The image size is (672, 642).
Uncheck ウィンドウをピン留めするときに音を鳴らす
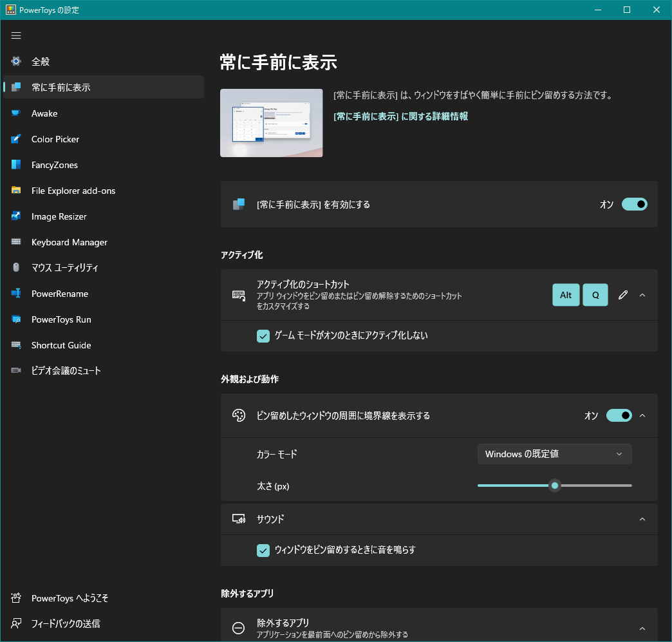pyautogui.click(x=263, y=550)
